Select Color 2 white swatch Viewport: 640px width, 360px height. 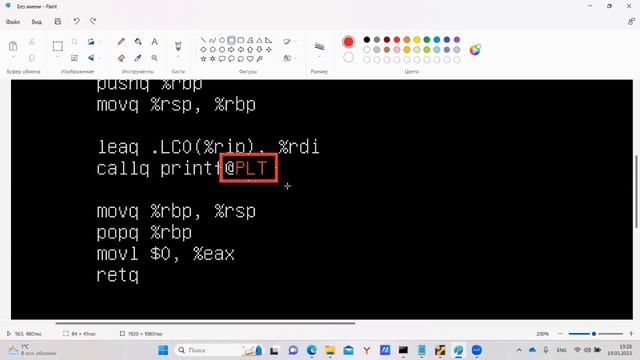click(x=348, y=58)
